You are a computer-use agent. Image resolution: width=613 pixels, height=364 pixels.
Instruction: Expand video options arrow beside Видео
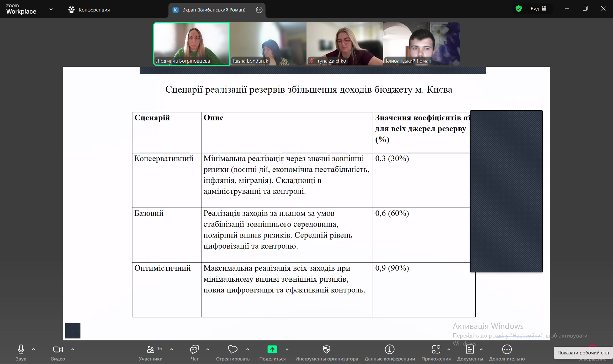[73, 349]
